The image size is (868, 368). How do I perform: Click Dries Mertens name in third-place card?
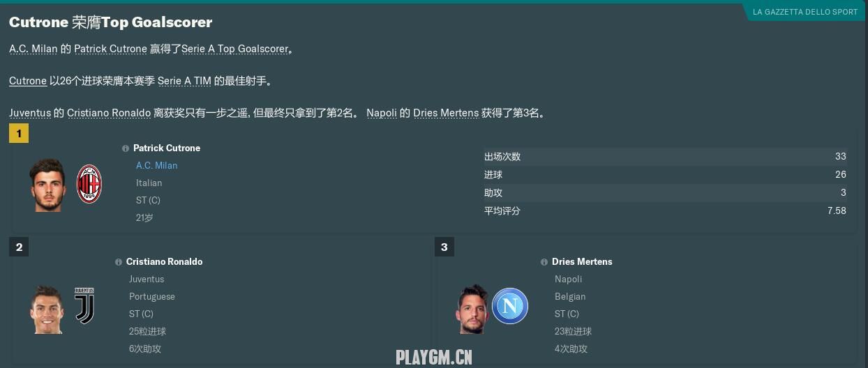pos(582,262)
